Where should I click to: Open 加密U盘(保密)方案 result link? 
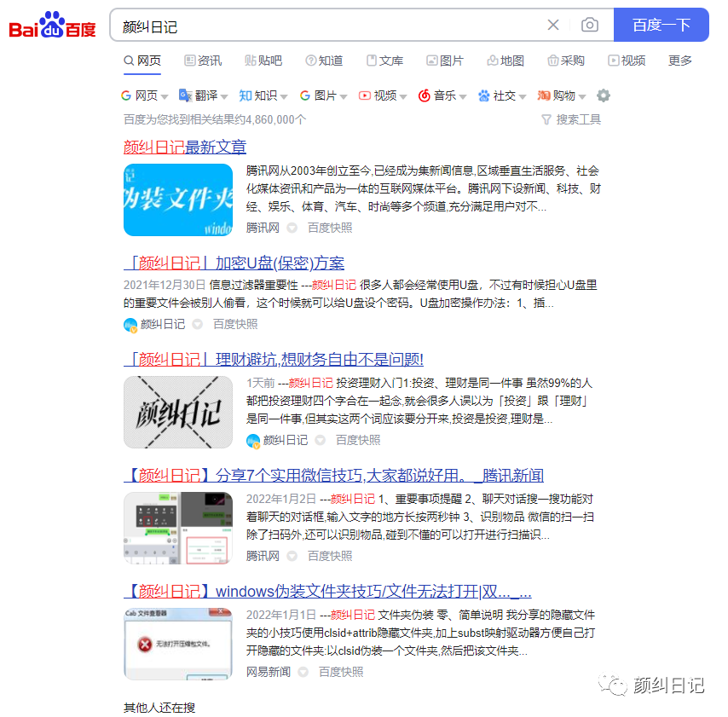point(234,263)
